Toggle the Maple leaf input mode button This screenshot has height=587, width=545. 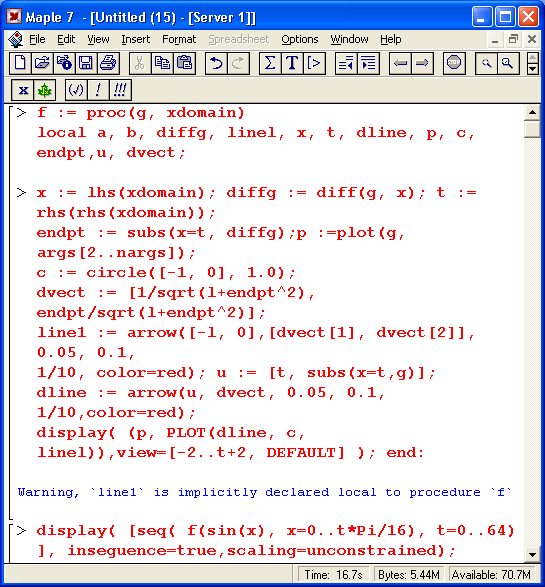45,90
